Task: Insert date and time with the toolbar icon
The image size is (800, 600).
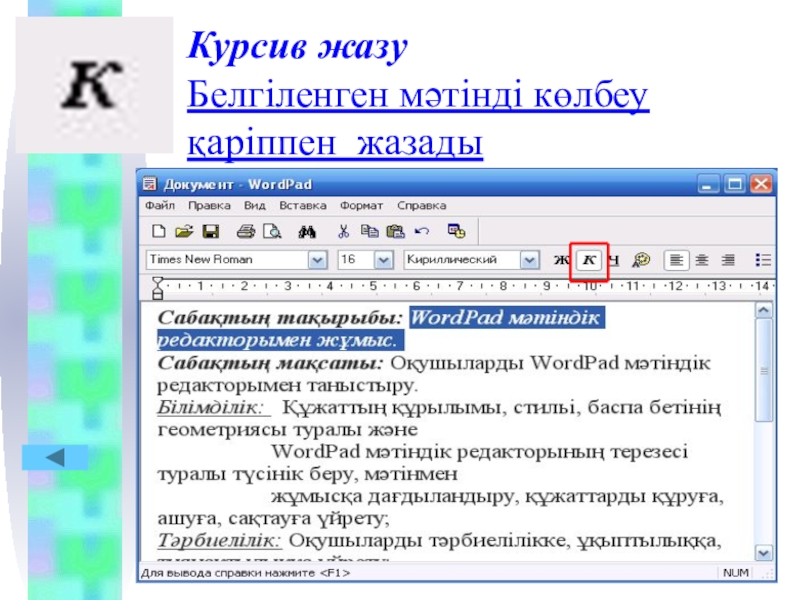Action: 456,231
